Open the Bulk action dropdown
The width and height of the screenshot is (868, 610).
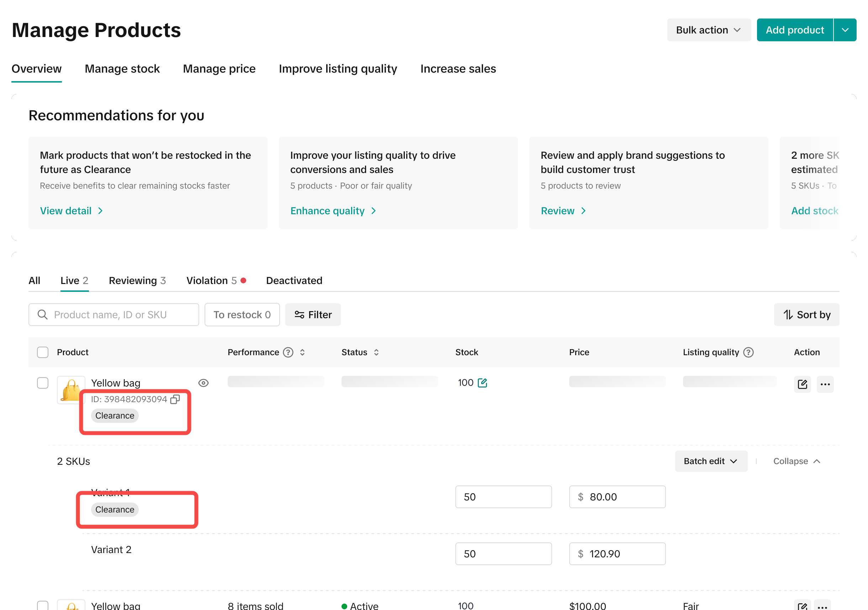tap(709, 30)
